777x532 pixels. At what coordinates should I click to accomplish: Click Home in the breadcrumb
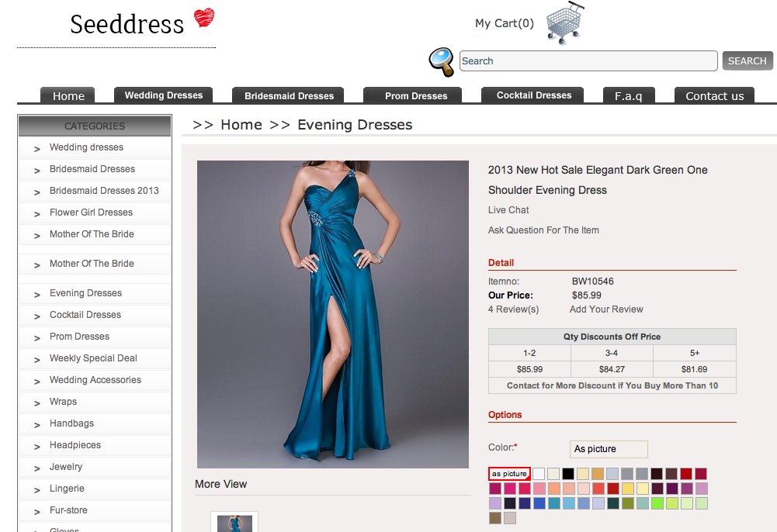click(x=241, y=125)
